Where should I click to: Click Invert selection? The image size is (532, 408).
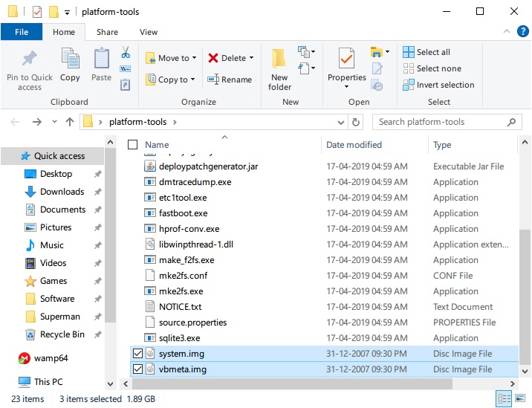[438, 85]
